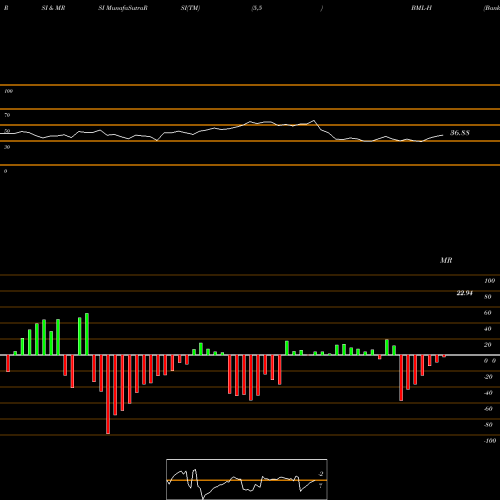The image size is (500, 500).
Task: Click the peak of the RSI line
Action: click(x=313, y=121)
